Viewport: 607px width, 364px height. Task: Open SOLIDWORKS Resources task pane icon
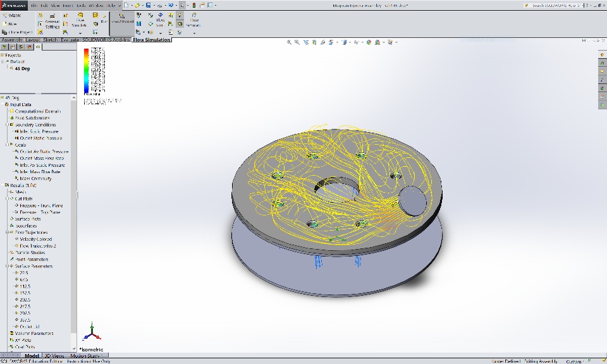point(602,54)
